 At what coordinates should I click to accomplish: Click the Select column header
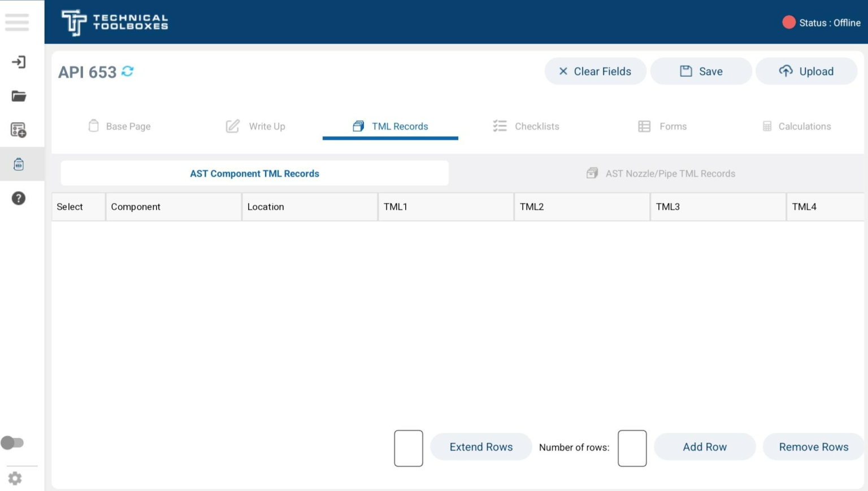[x=70, y=206]
